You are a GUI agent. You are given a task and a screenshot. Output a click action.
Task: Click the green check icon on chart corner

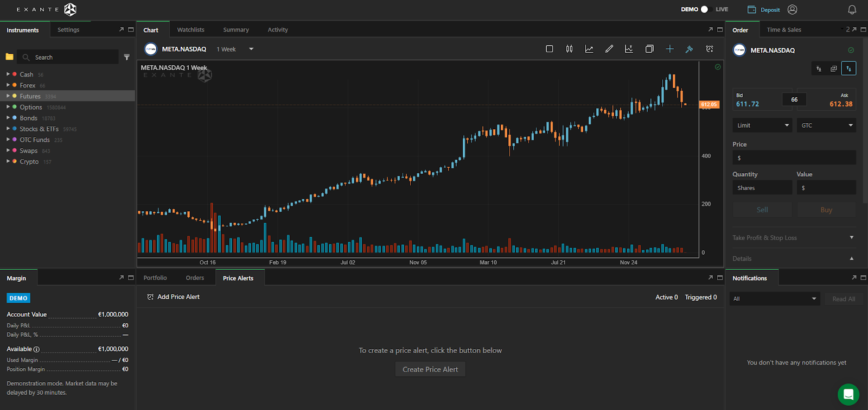point(718,67)
